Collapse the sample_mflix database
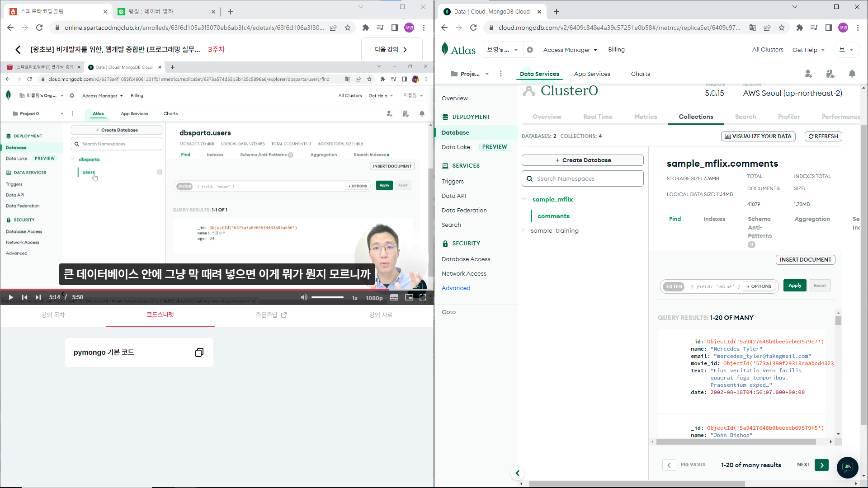Image resolution: width=868 pixels, height=488 pixels. (x=524, y=199)
